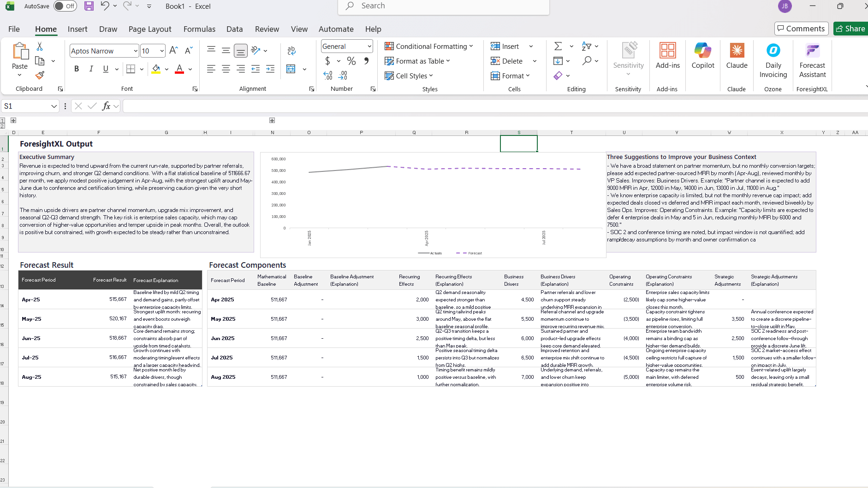Toggle the AutoSave switch
This screenshot has height=488, width=868.
click(65, 6)
